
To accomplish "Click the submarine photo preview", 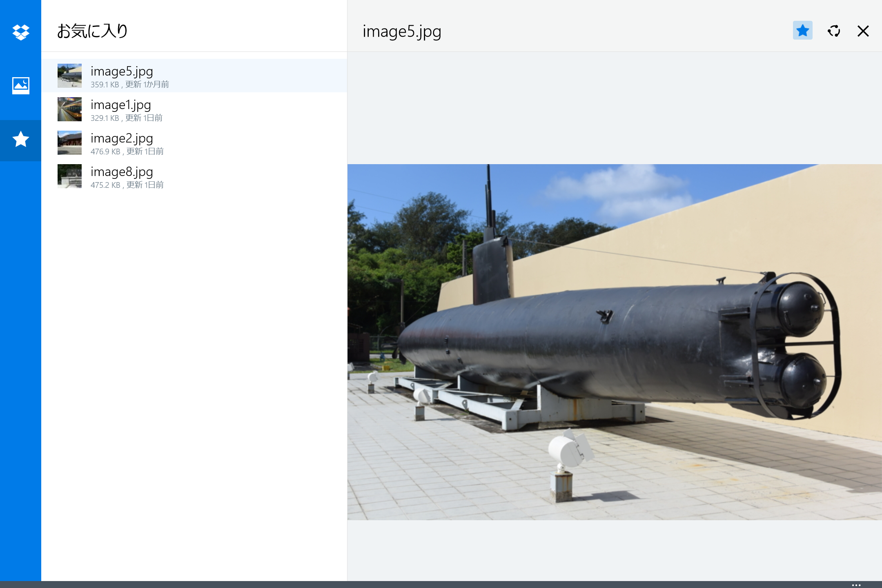I will 614,342.
